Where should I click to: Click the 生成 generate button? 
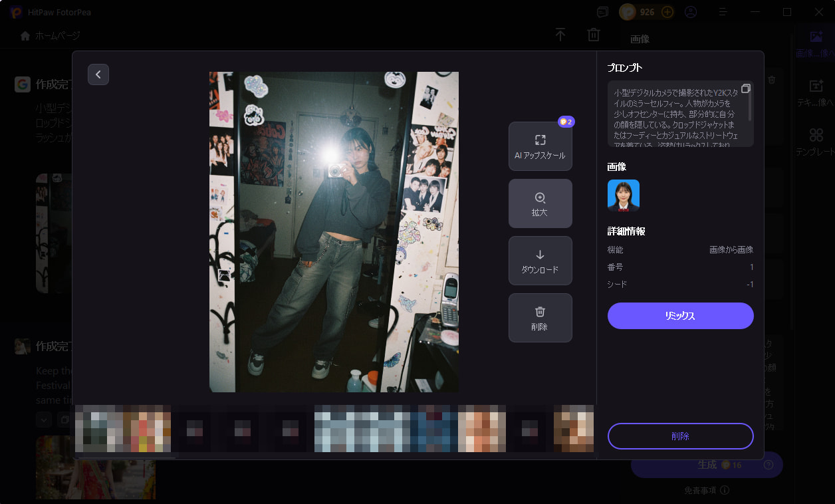coord(706,465)
